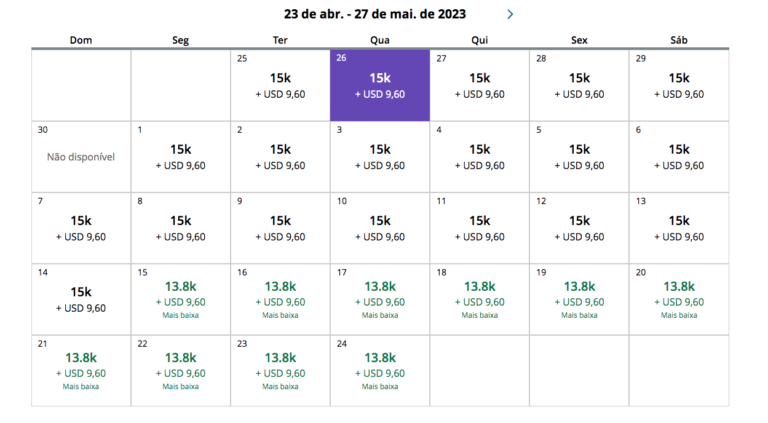Choose May 10 calendar cell

click(x=380, y=228)
